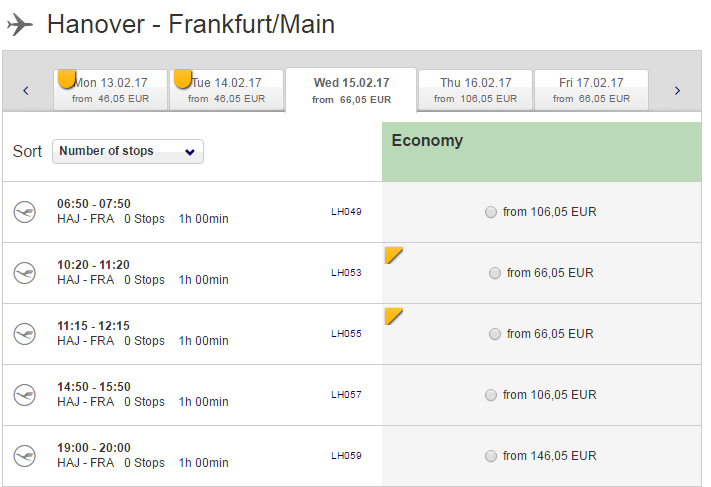The image size is (711, 487).
Task: Show later dates with the right arrow
Action: [677, 91]
